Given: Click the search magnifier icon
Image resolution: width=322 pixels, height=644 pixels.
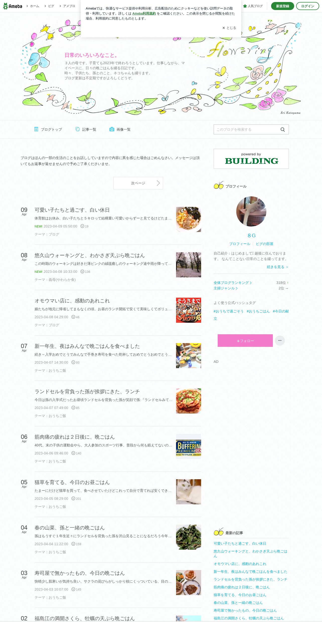Looking at the screenshot, I should coord(283,129).
